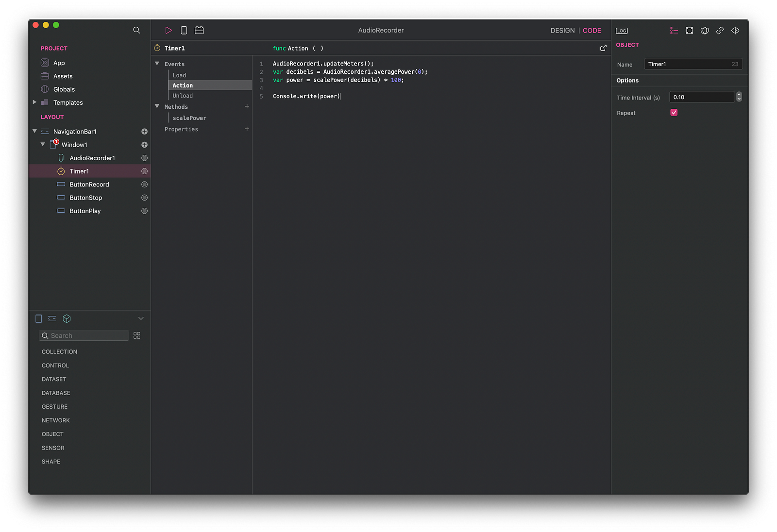Screen dimensions: 777x532
Task: Toggle the circle next to ButtonPlay
Action: (x=144, y=211)
